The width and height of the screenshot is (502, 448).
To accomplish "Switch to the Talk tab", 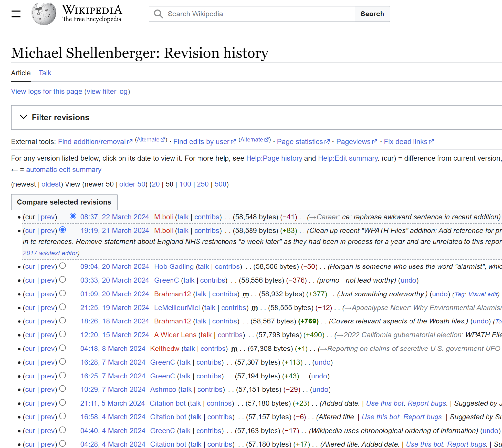I will click(45, 73).
